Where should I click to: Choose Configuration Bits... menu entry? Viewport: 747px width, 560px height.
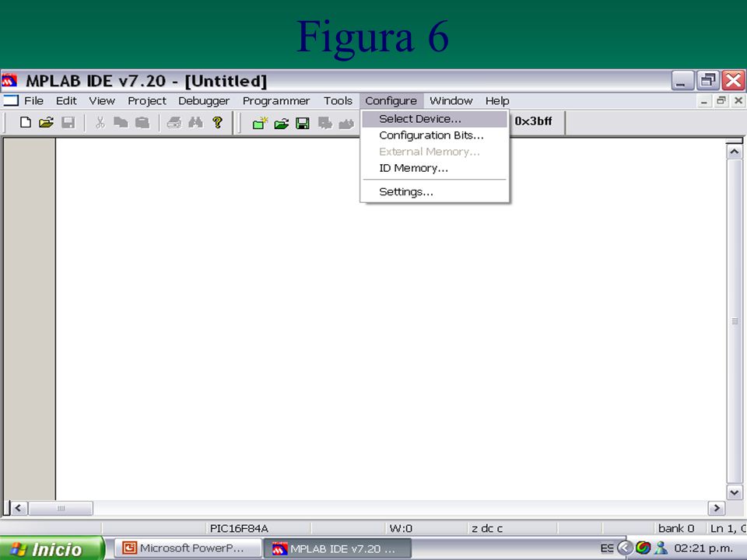pyautogui.click(x=434, y=135)
